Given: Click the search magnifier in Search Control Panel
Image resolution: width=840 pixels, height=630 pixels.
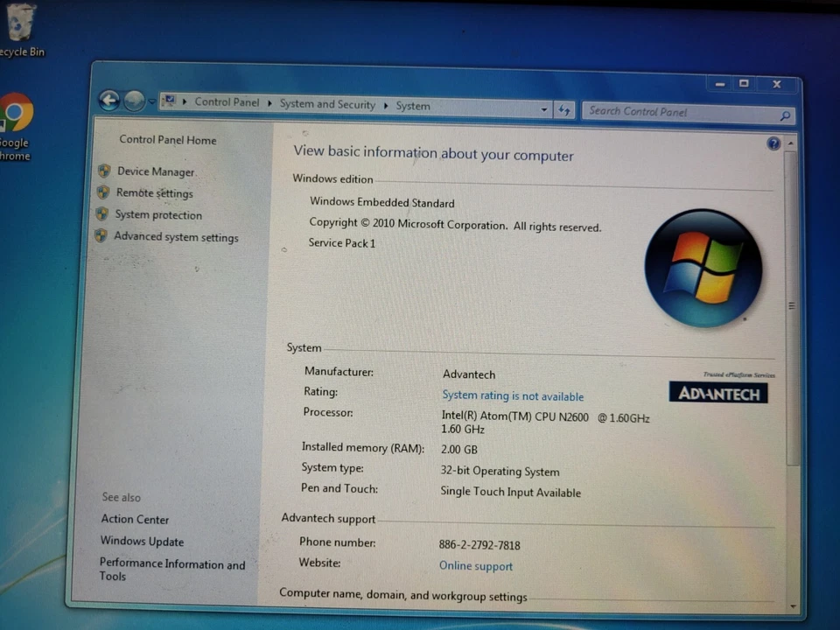Looking at the screenshot, I should point(785,115).
